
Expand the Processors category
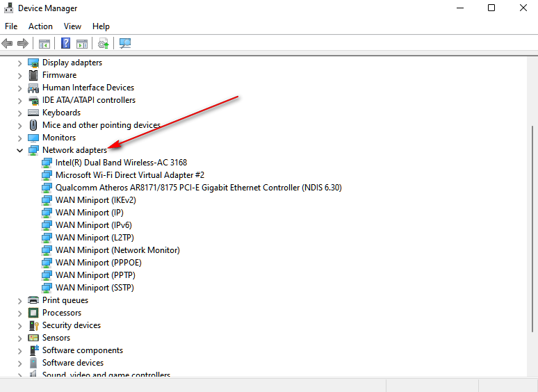[20, 313]
